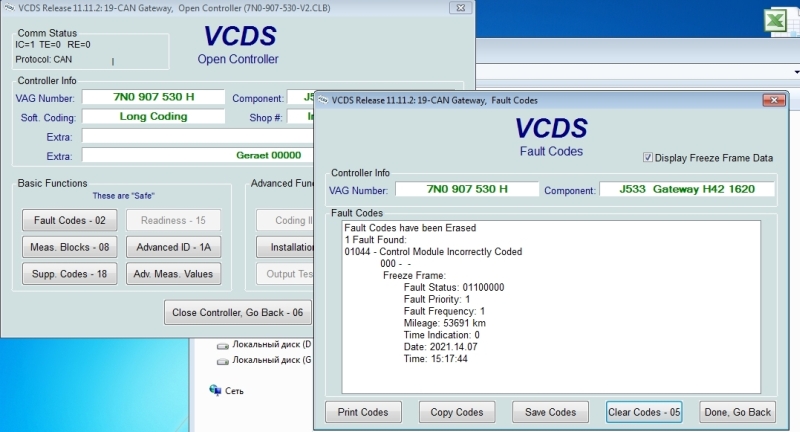Open Meas. Blocks - 08
This screenshot has width=800, height=432.
[x=69, y=247]
